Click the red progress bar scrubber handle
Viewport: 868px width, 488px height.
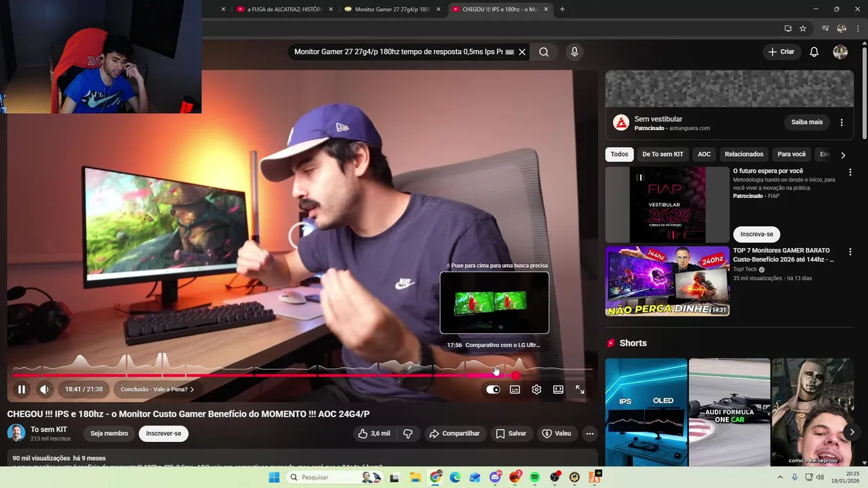515,375
